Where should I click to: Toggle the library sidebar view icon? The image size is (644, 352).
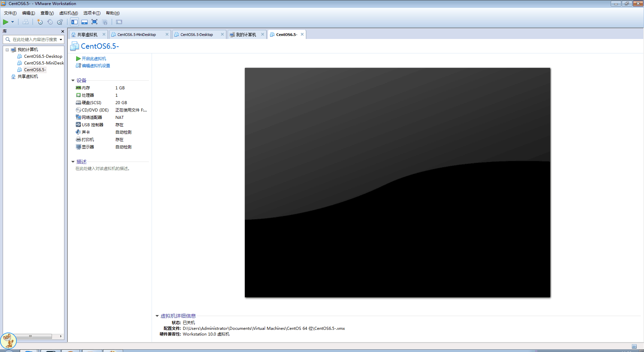pos(74,22)
